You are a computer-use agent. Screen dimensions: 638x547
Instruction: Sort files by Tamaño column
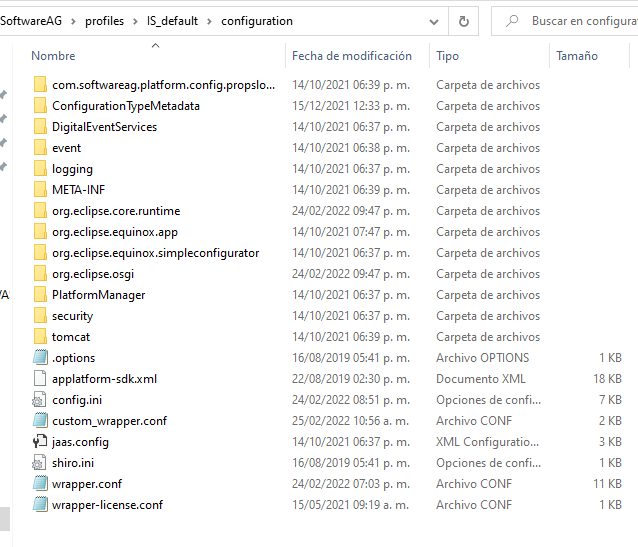pos(577,56)
